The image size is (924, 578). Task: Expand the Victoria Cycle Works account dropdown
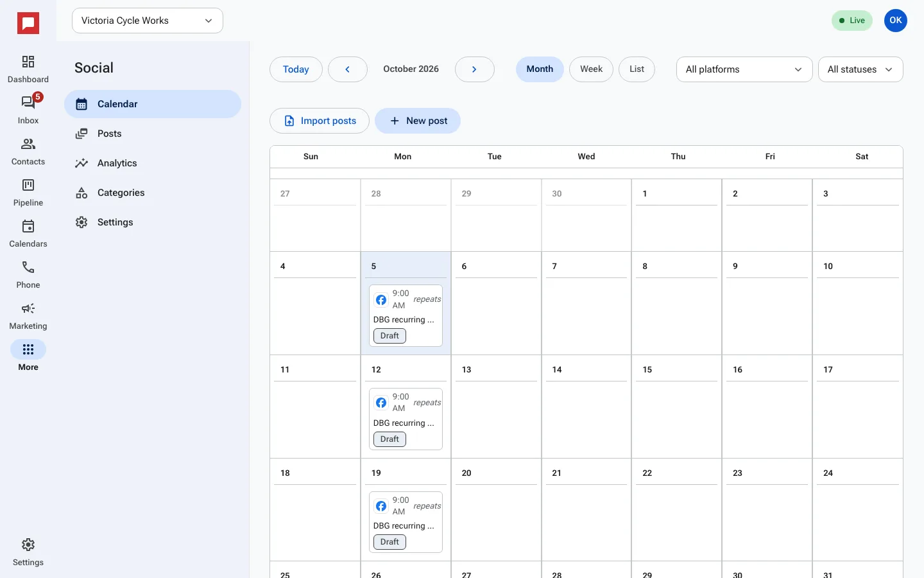pos(148,21)
